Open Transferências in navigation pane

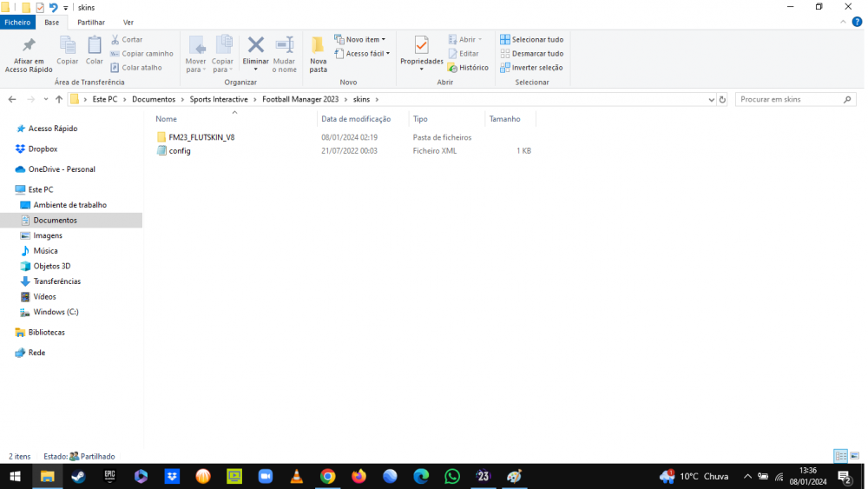pyautogui.click(x=56, y=281)
